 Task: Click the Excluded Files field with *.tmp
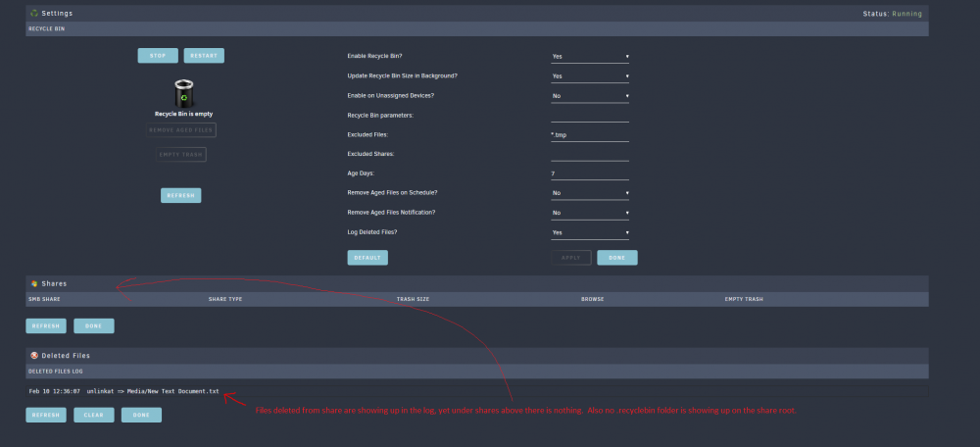coord(590,135)
